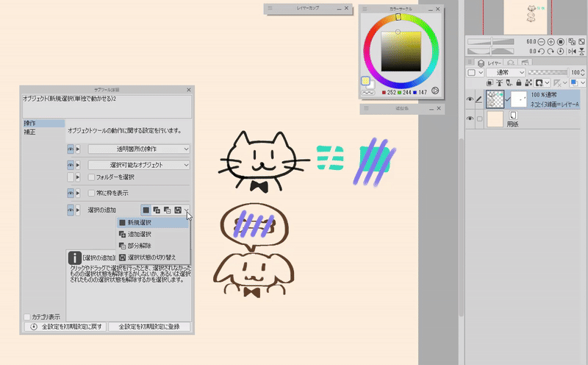Screen dimensions: 588x365
Task: Open the Color Circle palette menu icon
Action: tap(365, 9)
